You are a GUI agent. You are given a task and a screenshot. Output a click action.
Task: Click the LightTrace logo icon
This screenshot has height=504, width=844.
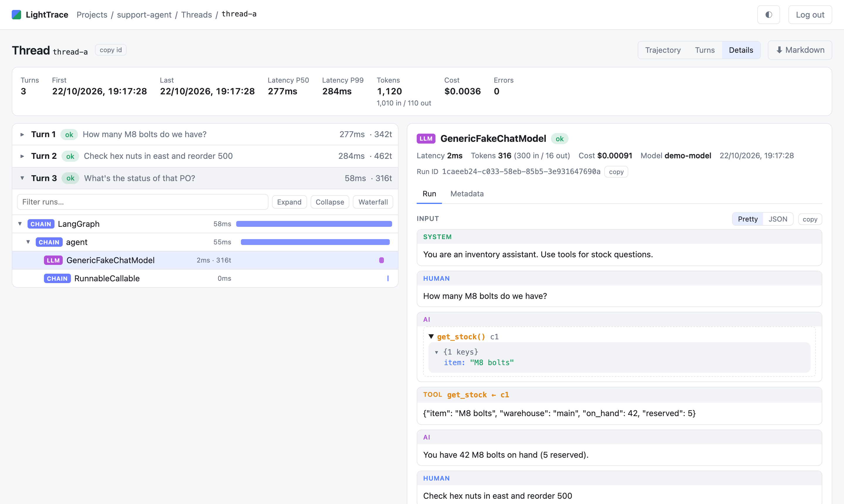coord(16,15)
